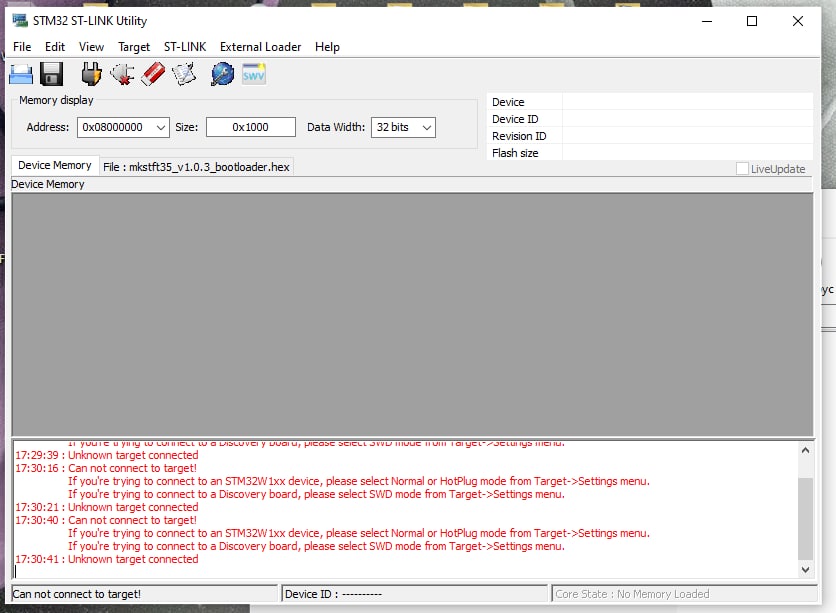Click the log scrollbar down arrow
This screenshot has width=836, height=613.
[805, 569]
